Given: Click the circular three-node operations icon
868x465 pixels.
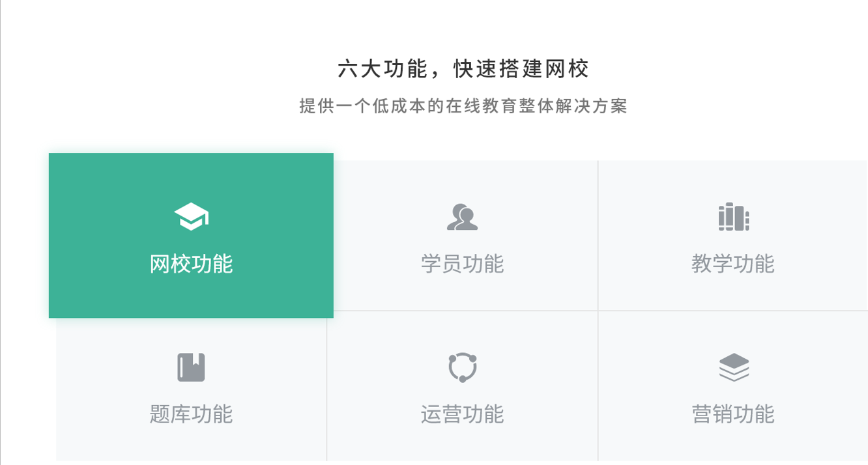Looking at the screenshot, I should (462, 367).
